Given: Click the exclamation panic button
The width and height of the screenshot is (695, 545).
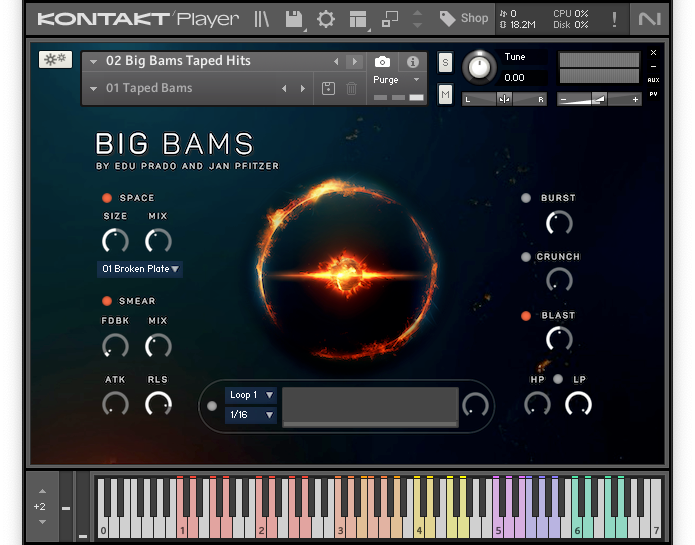Looking at the screenshot, I should tap(615, 18).
